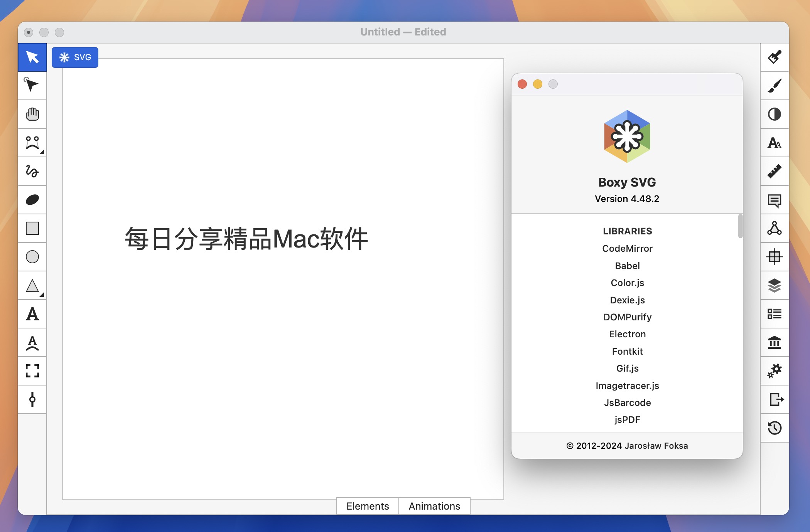
Task: Click Babel in libraries list
Action: coord(627,266)
